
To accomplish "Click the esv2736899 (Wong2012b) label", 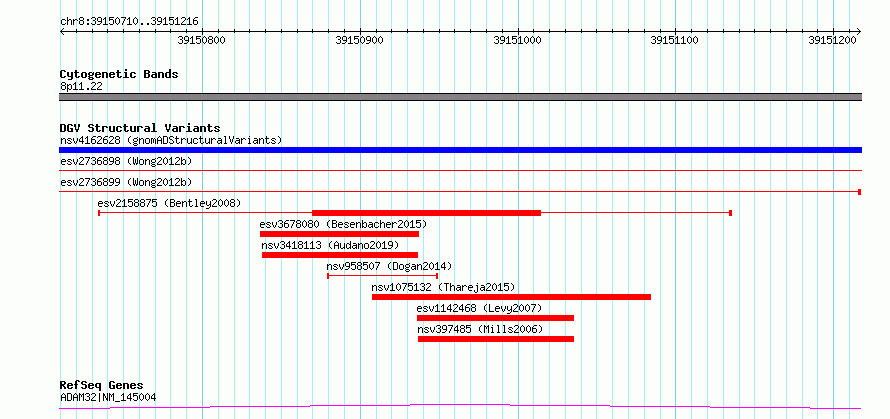I will click(126, 182).
